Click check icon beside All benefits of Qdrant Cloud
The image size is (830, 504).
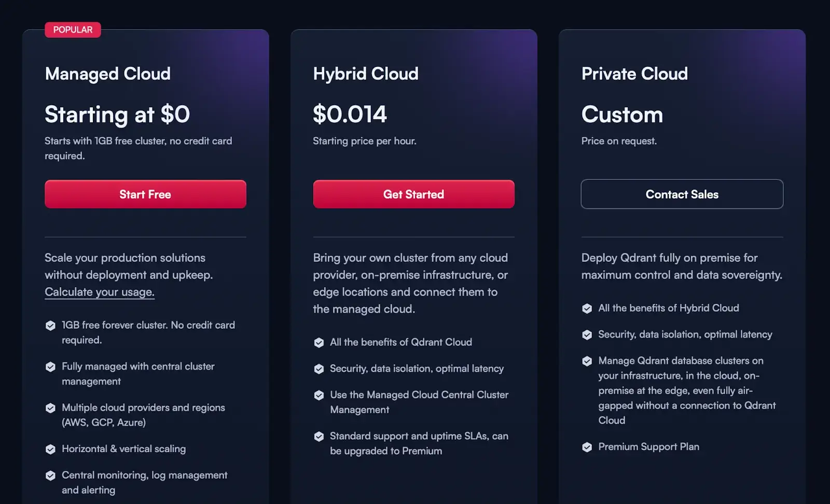(x=319, y=343)
